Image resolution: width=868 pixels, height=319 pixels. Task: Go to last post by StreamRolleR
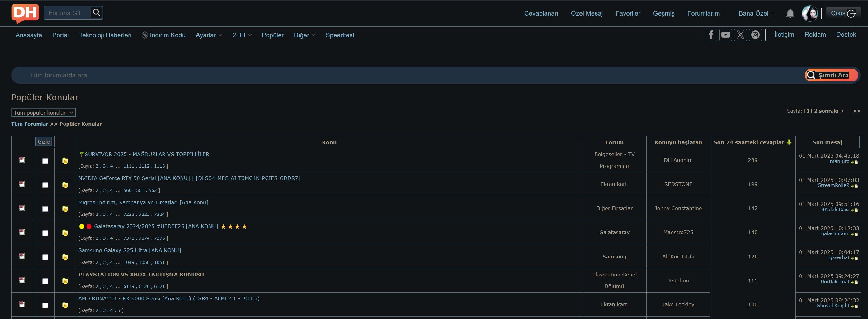tap(854, 186)
